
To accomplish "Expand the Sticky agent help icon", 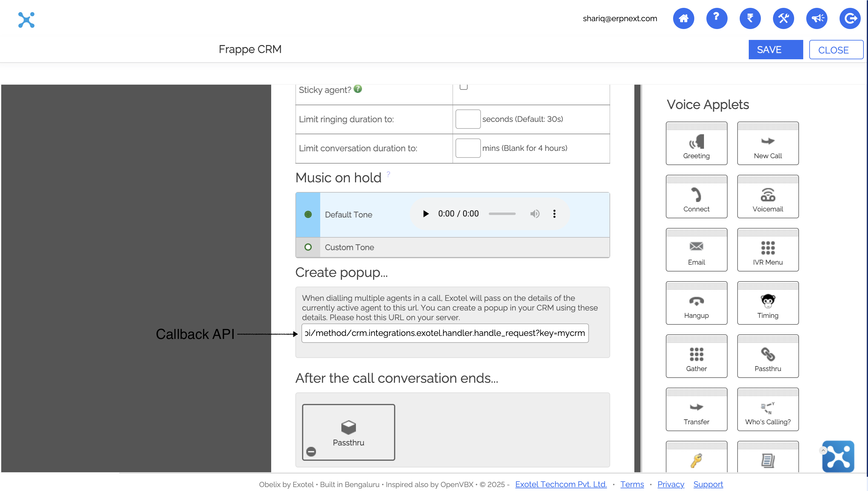I will 358,89.
